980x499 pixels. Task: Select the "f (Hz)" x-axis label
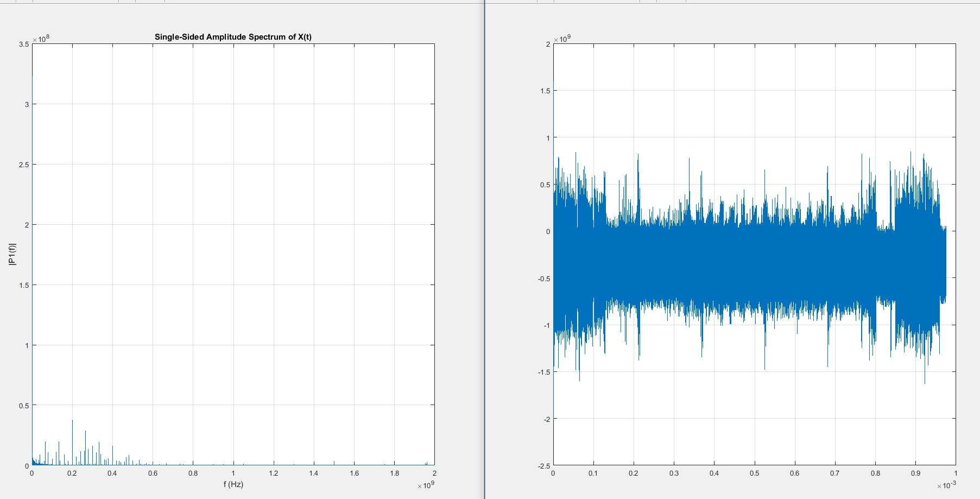pos(233,484)
